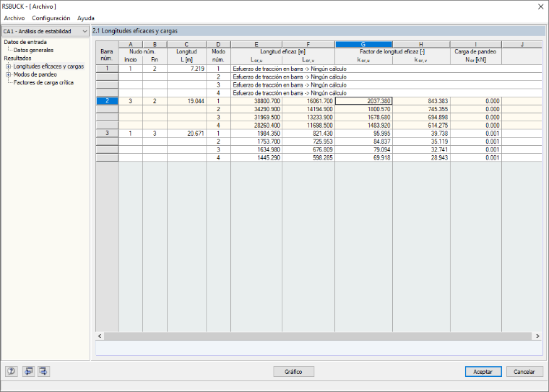This screenshot has width=549, height=392.
Task: Select cell with value 39.738
Action: (x=421, y=134)
